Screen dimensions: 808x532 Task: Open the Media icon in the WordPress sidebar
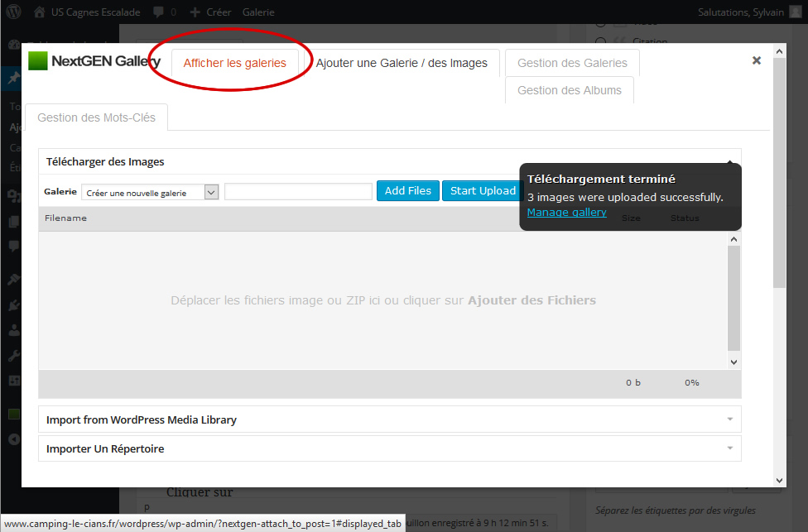point(13,196)
